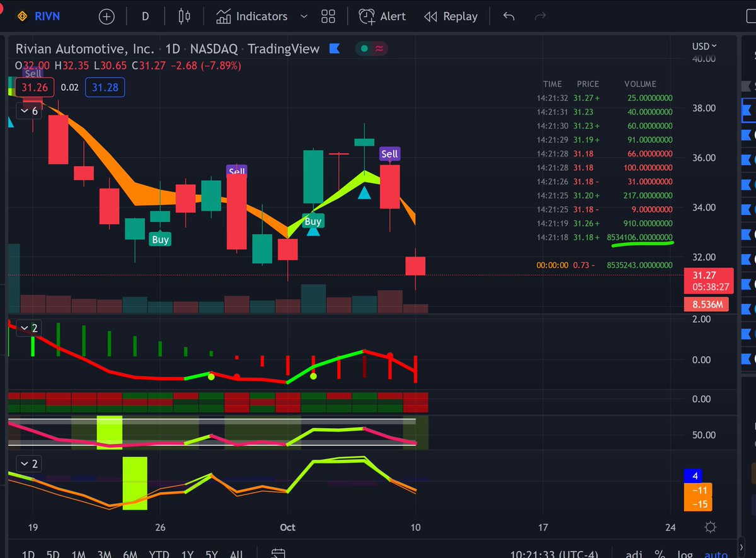756x558 pixels.
Task: Click the Buy signal label near Oct 2
Action: point(312,221)
